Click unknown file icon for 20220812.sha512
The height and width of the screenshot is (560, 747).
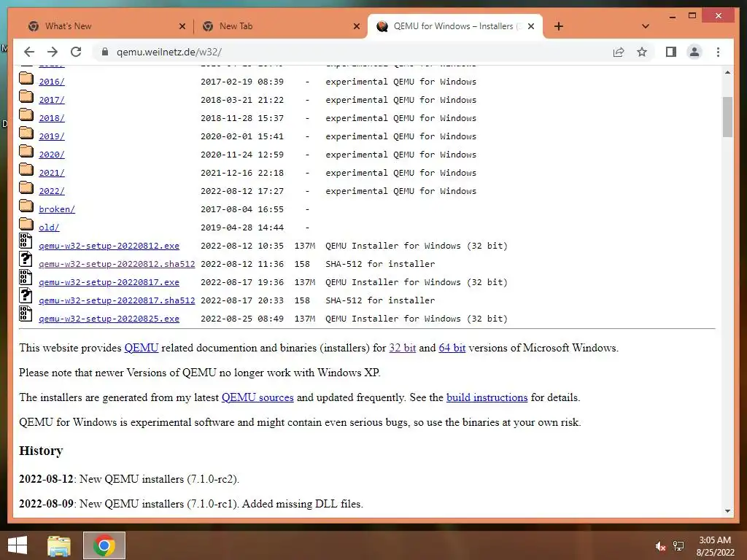[26, 260]
